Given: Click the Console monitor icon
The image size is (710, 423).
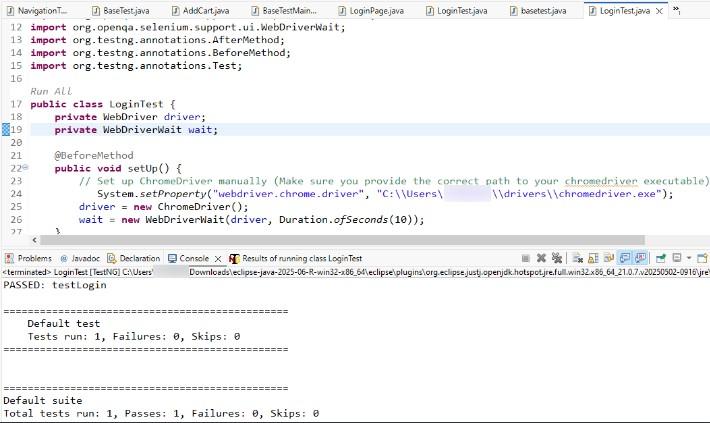Looking at the screenshot, I should pos(172,258).
